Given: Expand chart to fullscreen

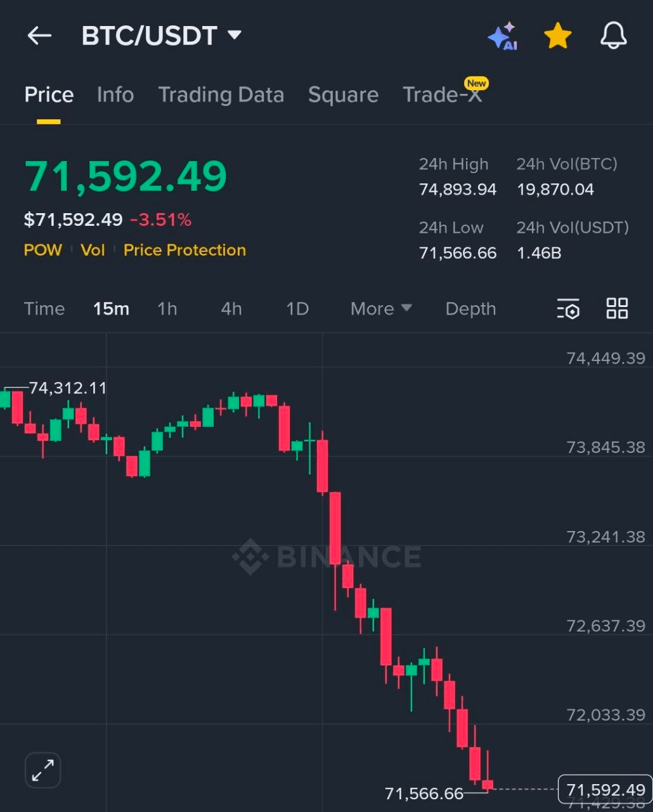Looking at the screenshot, I should [x=42, y=770].
